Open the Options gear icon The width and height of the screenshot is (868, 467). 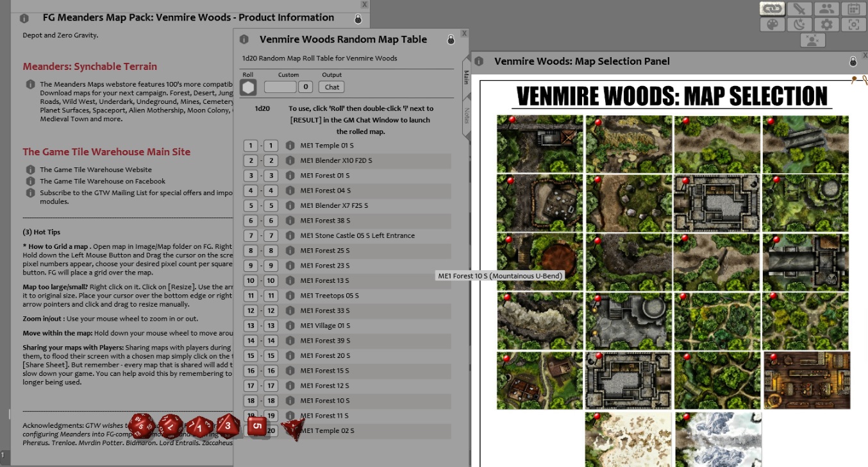point(826,24)
